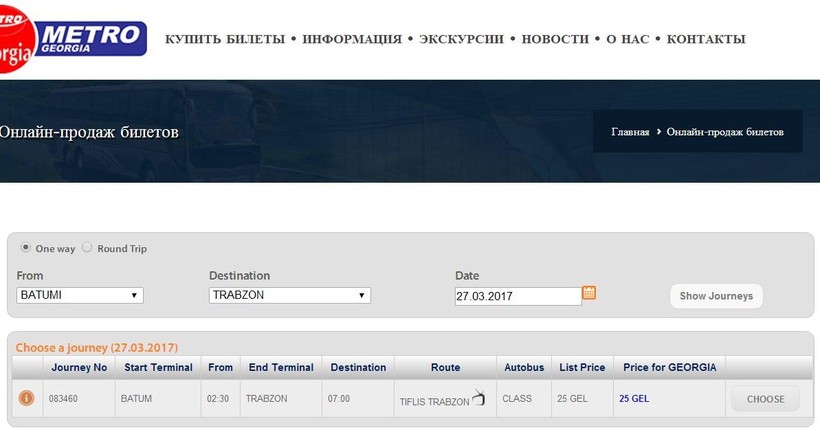The image size is (820, 430).
Task: Open the Destination dropdown showing TRABZON
Action: point(290,295)
